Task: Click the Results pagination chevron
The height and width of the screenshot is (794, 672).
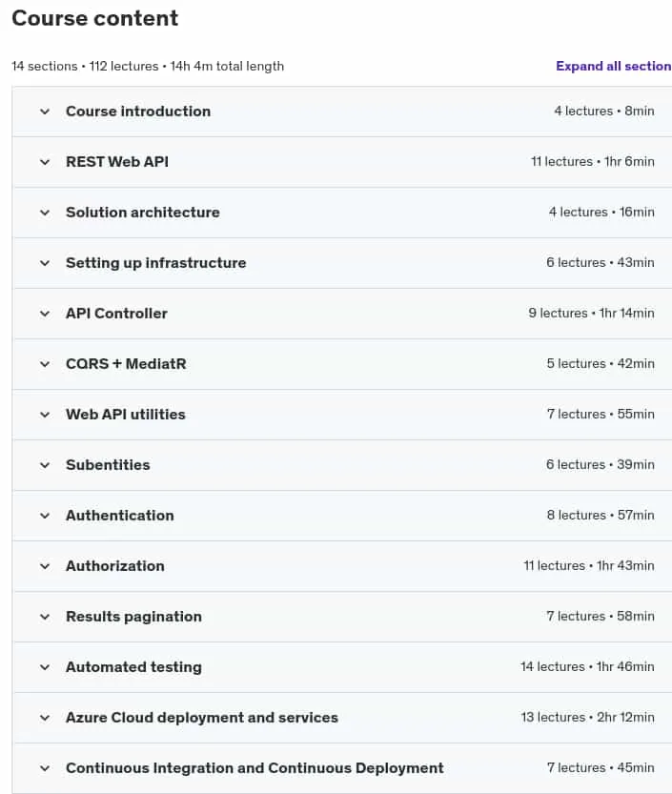Action: point(45,617)
